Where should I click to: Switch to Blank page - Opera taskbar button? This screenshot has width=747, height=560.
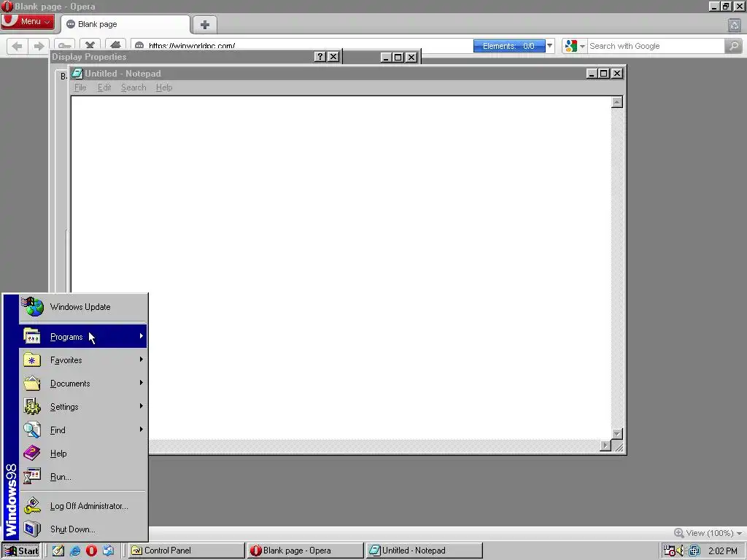click(305, 551)
